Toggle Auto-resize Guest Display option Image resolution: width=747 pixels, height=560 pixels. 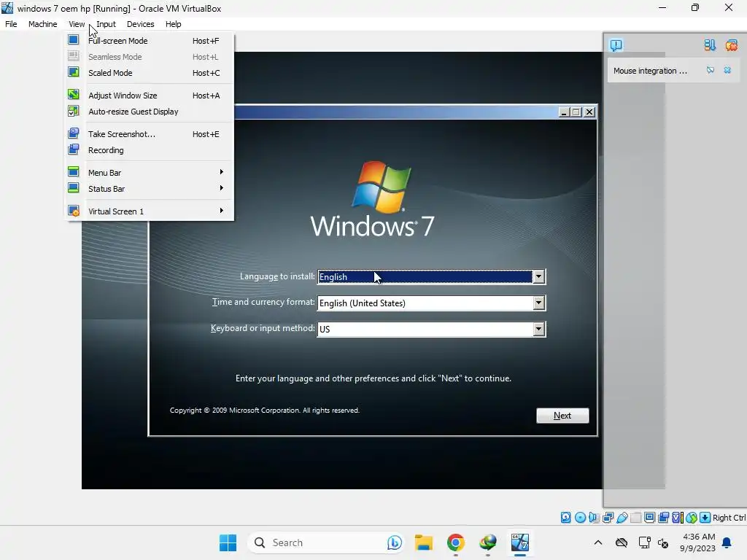[x=149, y=112]
